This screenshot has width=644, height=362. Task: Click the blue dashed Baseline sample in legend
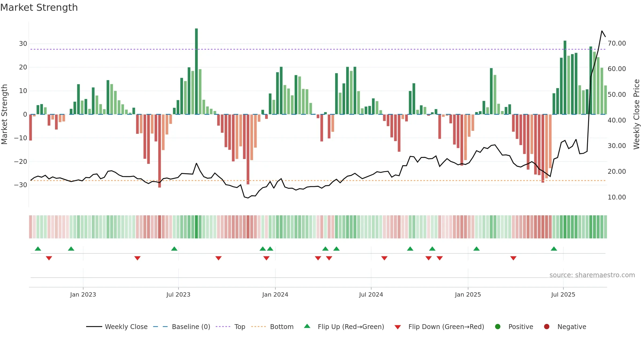click(x=160, y=327)
